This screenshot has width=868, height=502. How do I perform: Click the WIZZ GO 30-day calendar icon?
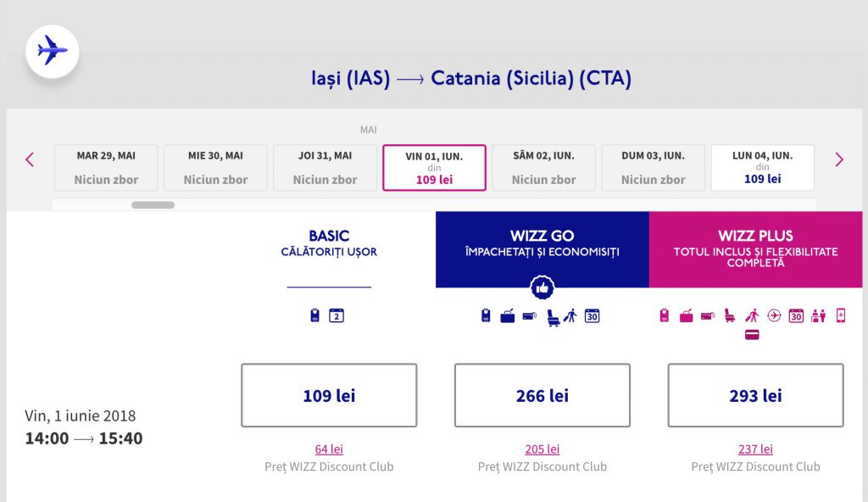(x=593, y=316)
